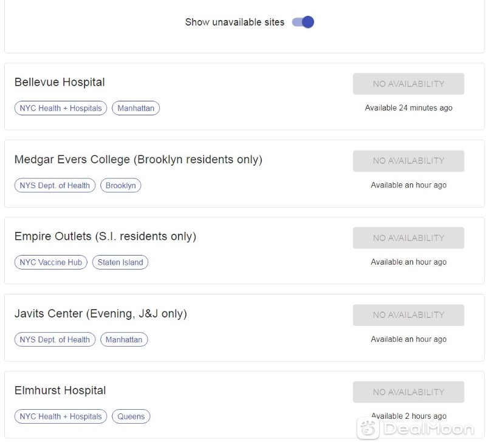486x448 pixels.
Task: Click Elmhurst Hospital No Availability button
Action: click(408, 392)
